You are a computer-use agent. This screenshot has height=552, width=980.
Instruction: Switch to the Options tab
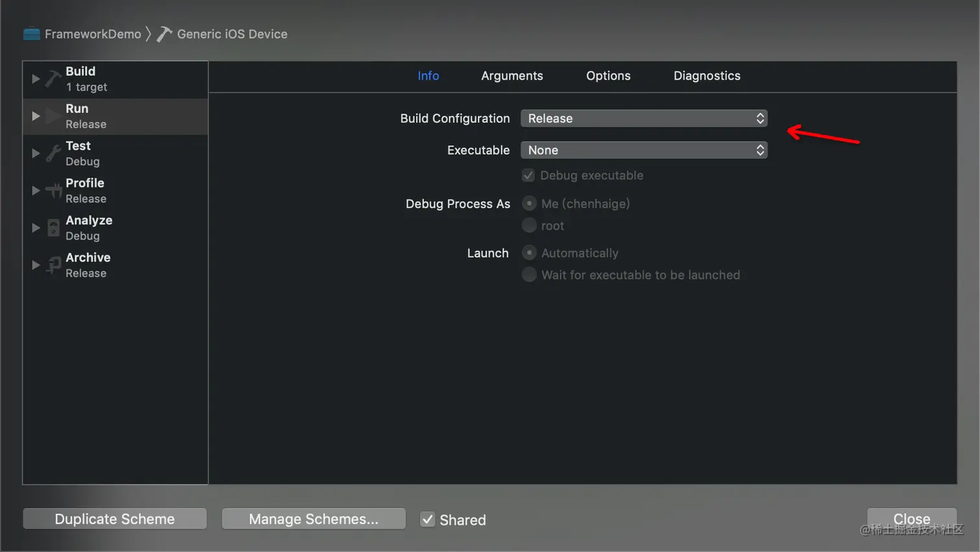point(608,76)
